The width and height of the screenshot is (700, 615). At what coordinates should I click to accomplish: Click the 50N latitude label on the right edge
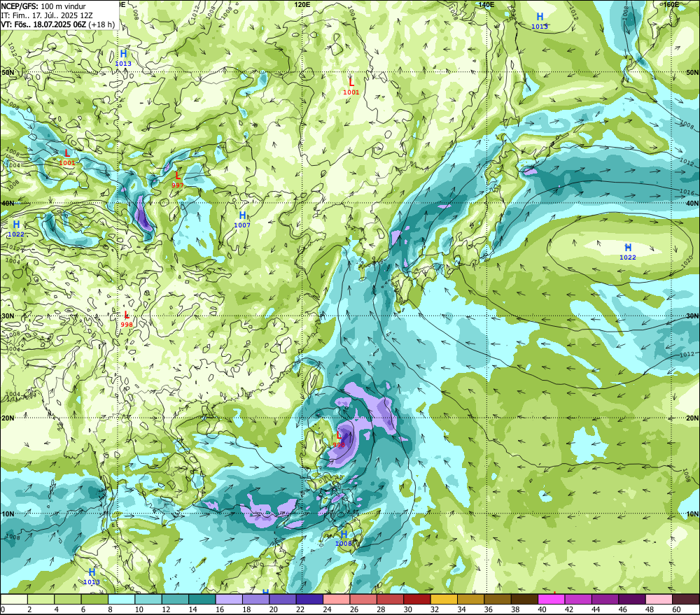pos(692,72)
